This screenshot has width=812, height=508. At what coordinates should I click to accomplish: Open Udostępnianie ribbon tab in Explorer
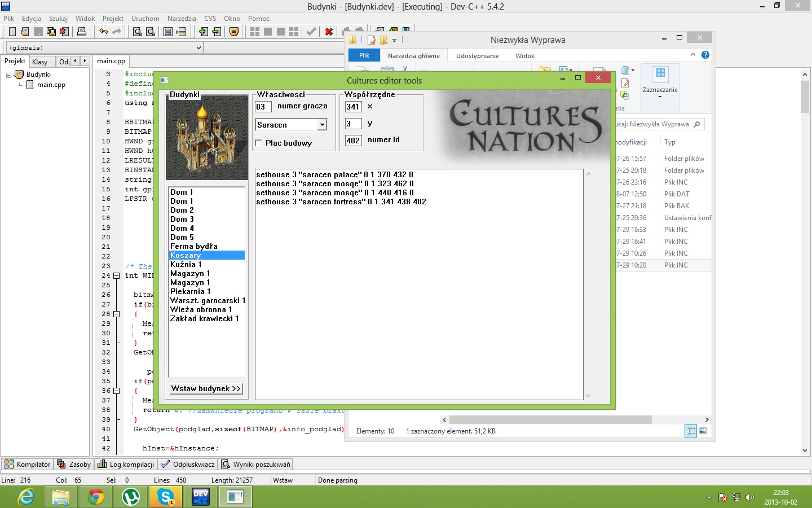coord(478,56)
